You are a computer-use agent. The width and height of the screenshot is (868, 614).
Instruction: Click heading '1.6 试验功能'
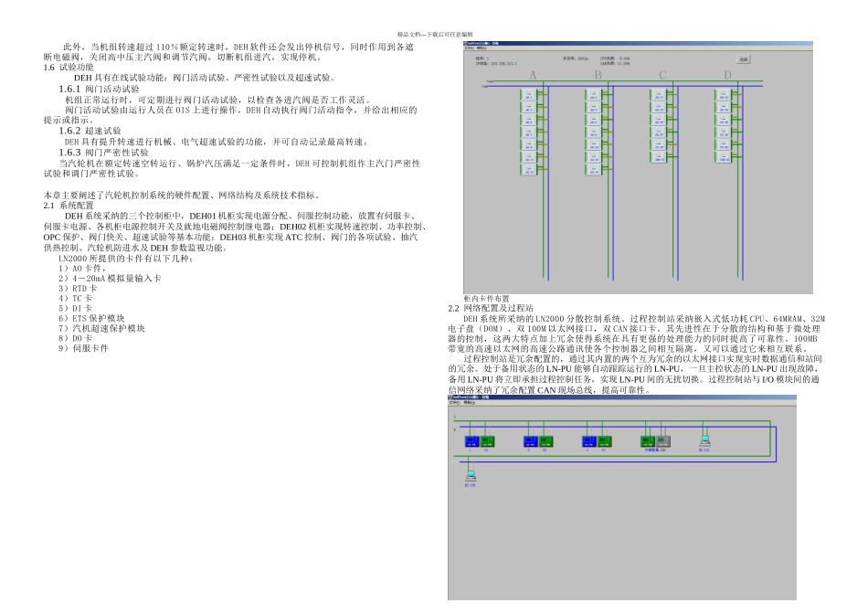pyautogui.click(x=69, y=68)
